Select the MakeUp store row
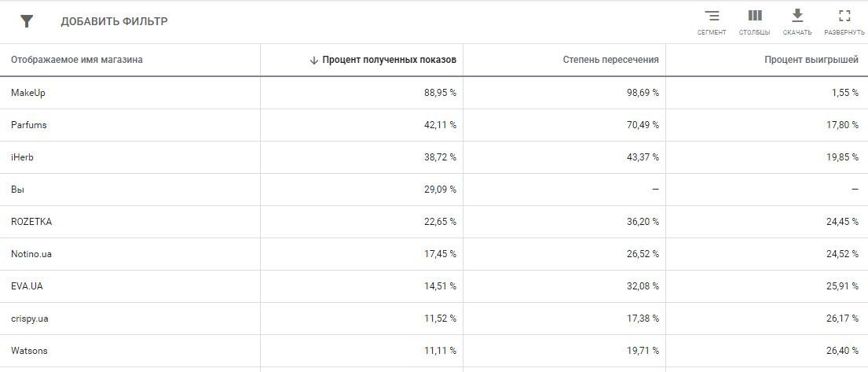This screenshot has height=372, width=868. click(x=28, y=93)
